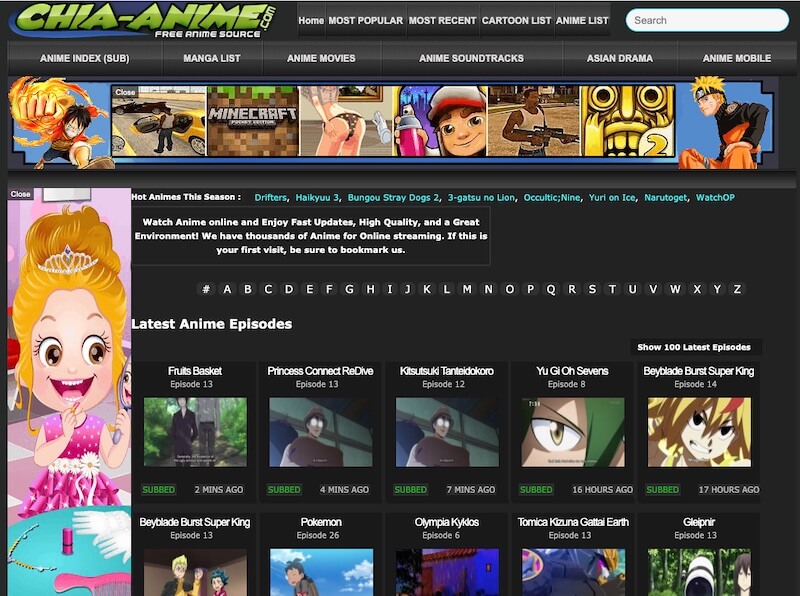800x596 pixels.
Task: Open Yu Gi Oh Sevens thumbnail
Action: (573, 432)
